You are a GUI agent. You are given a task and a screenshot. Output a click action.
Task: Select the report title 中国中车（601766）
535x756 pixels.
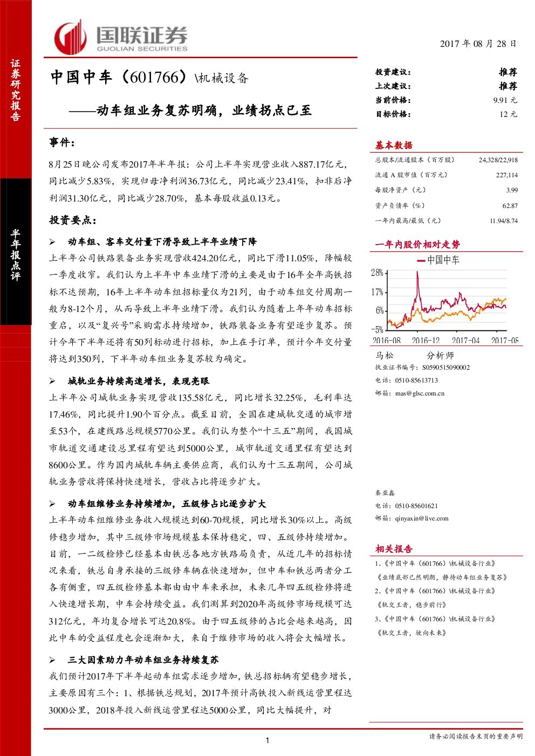tap(119, 78)
